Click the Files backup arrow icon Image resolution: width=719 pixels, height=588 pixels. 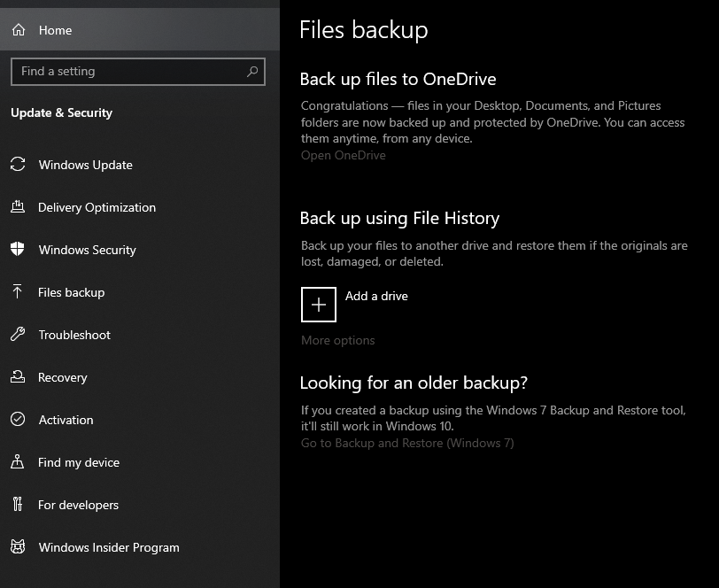pyautogui.click(x=18, y=291)
